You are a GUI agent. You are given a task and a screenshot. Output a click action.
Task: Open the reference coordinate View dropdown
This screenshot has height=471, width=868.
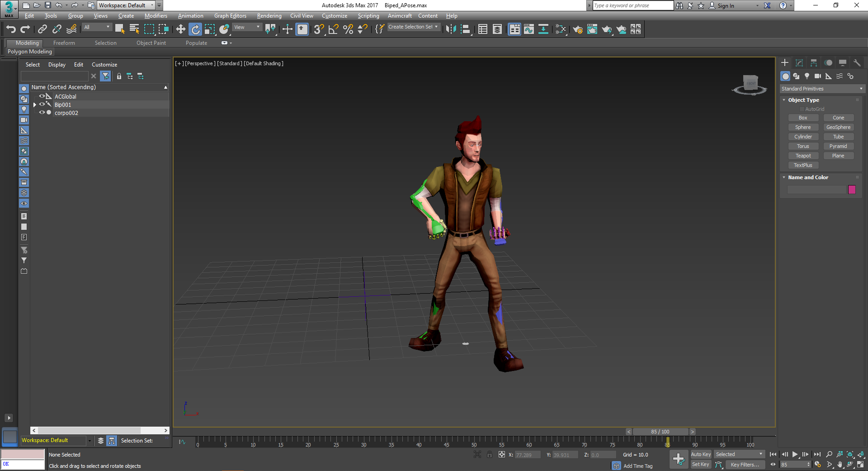tap(247, 27)
